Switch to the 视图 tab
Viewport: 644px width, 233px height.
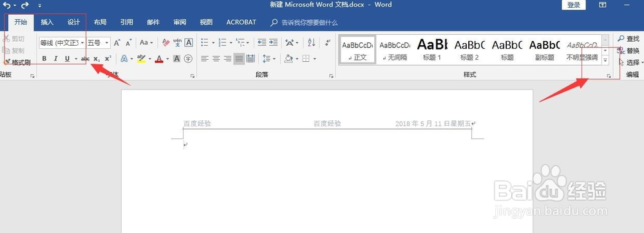[x=206, y=22]
